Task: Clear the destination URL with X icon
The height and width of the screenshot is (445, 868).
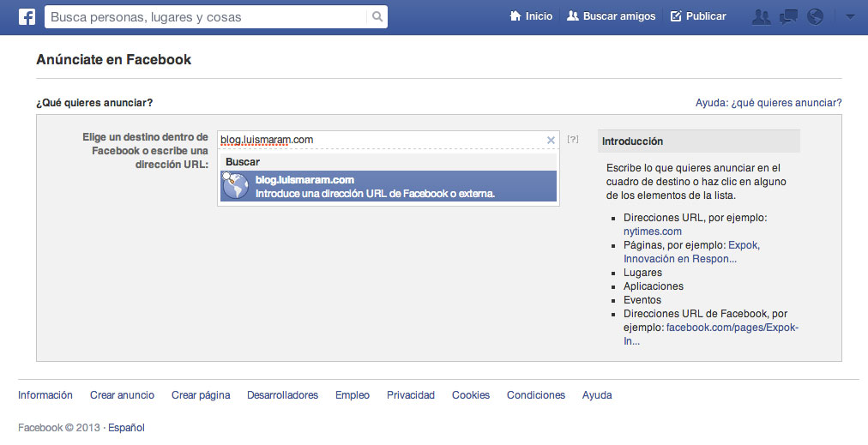Action: (x=551, y=140)
